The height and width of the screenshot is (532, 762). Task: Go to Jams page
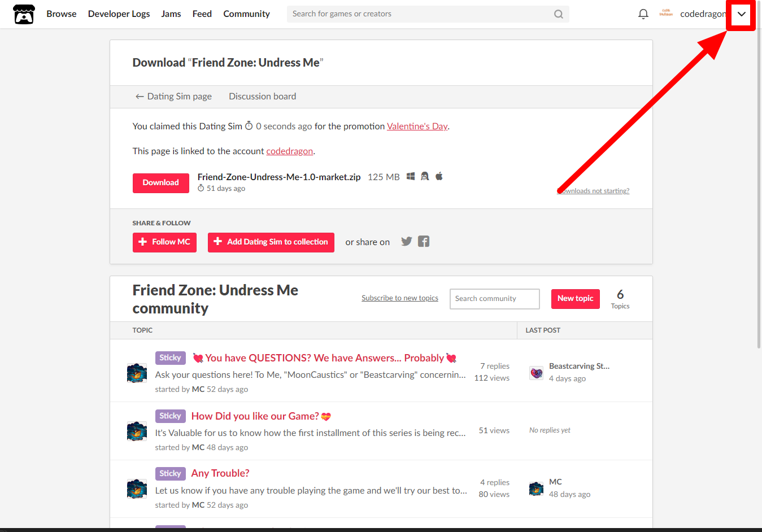pyautogui.click(x=171, y=14)
